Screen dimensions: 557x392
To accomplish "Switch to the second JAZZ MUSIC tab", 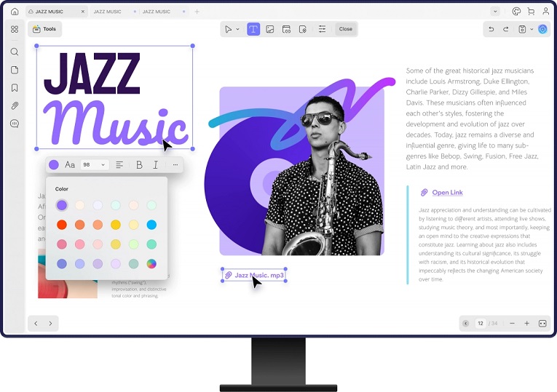I will click(x=108, y=12).
